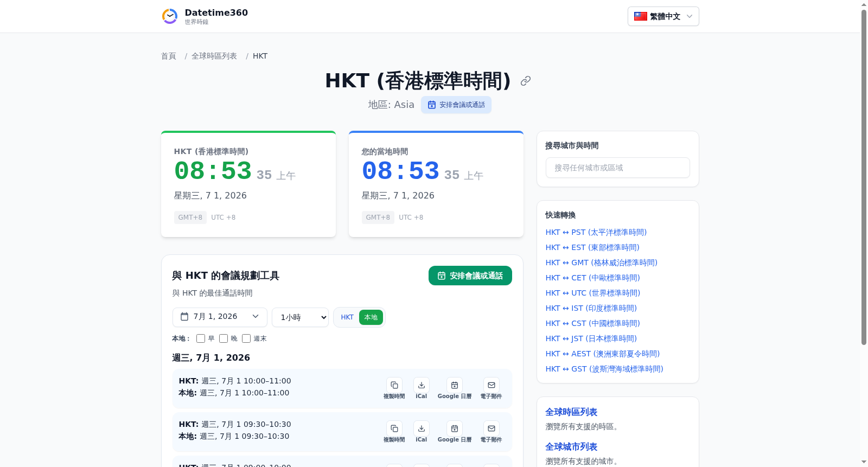Screen dimensions: 868x467
Task: Open the 全球時區列表 sidebar link
Action: point(571,412)
